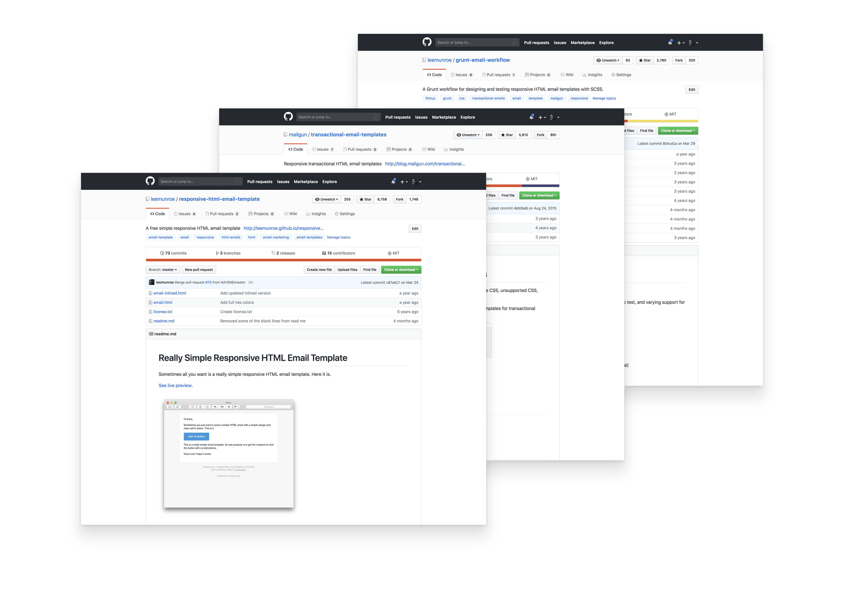Open Branch: master dropdown
This screenshot has height=616, width=844.
163,270
